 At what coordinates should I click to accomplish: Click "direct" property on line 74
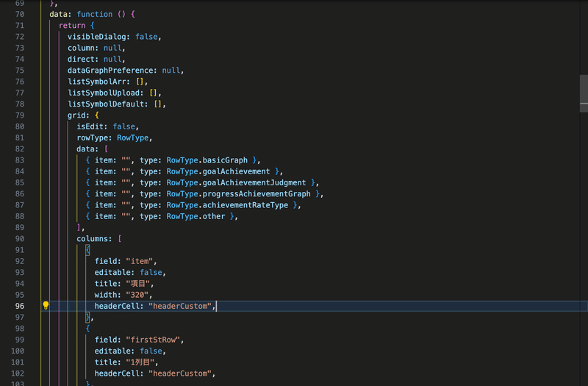click(81, 60)
